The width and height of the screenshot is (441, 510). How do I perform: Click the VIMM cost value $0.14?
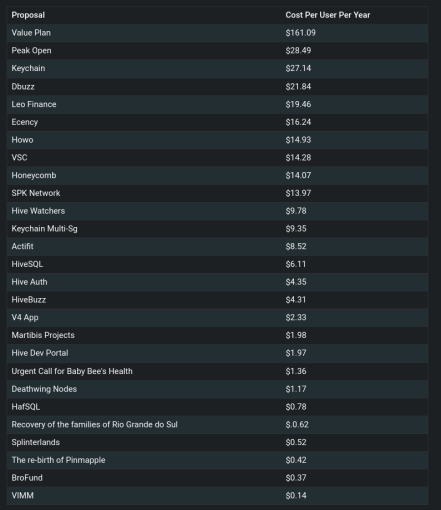point(296,496)
